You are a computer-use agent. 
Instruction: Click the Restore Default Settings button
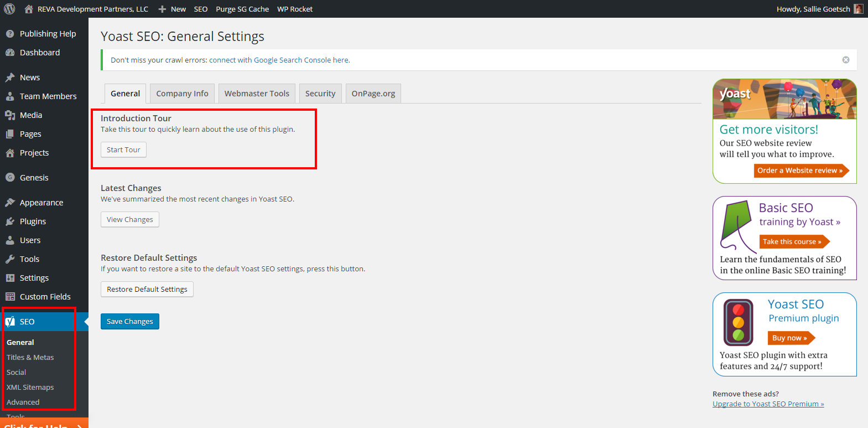pos(147,290)
